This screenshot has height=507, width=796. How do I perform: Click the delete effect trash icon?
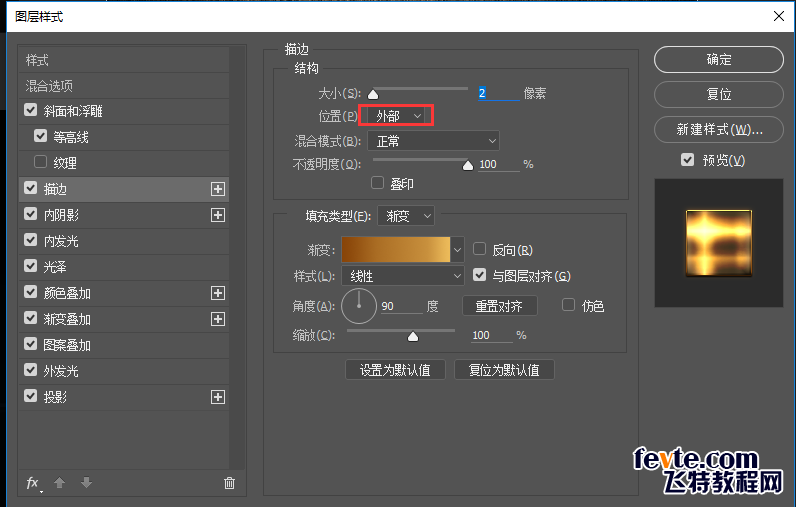[229, 483]
